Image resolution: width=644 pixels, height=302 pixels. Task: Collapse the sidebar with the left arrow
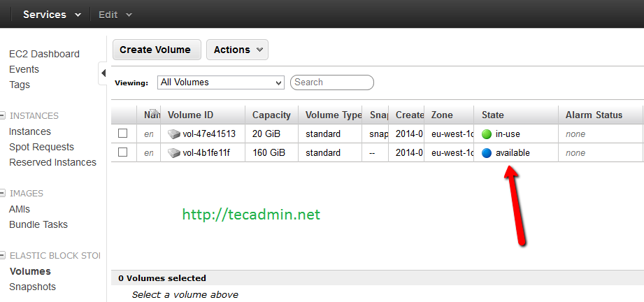(103, 73)
